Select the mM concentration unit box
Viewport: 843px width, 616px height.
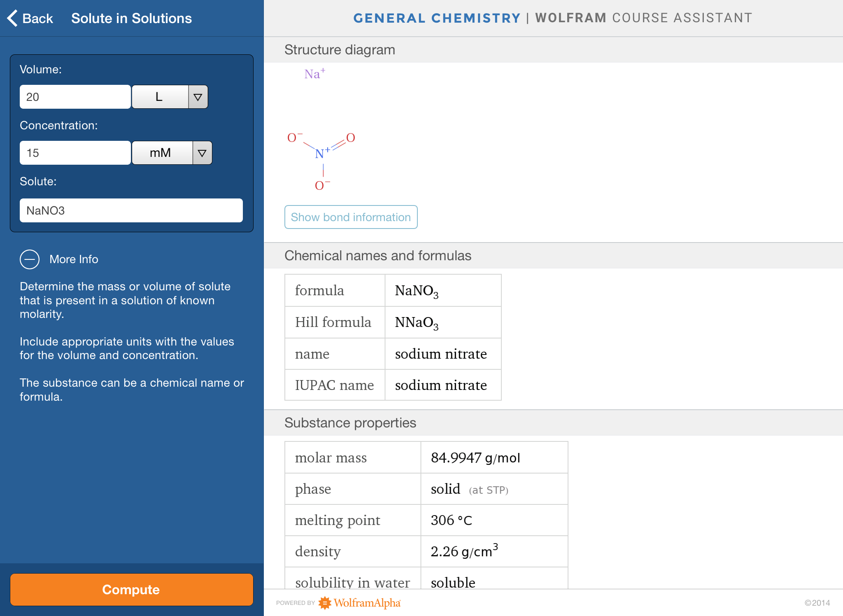pyautogui.click(x=161, y=153)
